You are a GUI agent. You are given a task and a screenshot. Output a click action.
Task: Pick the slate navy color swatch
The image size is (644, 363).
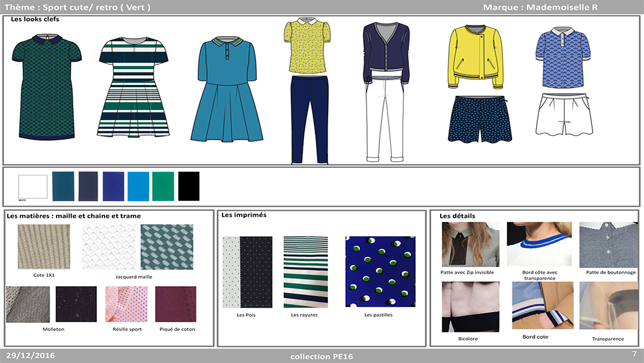tap(88, 186)
